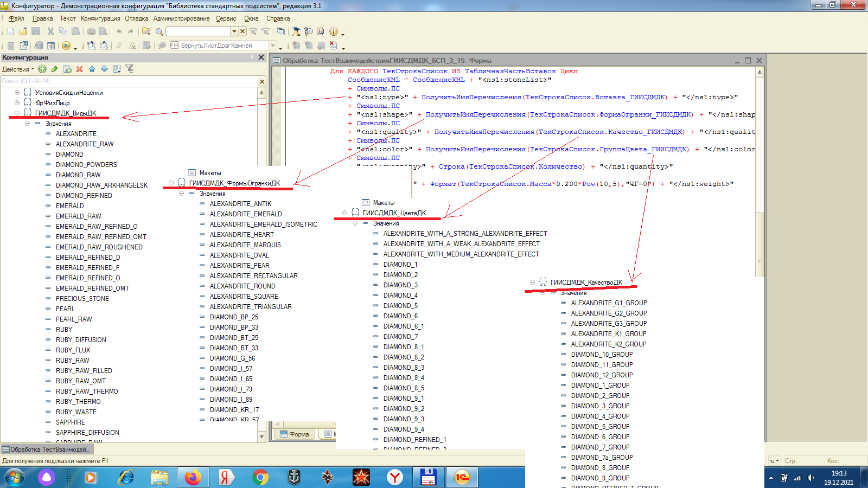The image size is (868, 488).
Task: Clear the configuration search field
Action: (261, 81)
